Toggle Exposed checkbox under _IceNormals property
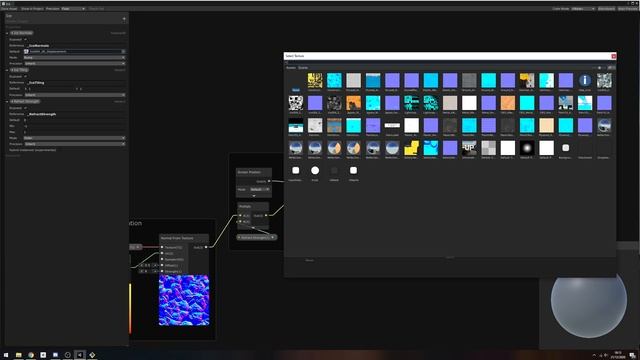The width and height of the screenshot is (640, 360). (25, 40)
